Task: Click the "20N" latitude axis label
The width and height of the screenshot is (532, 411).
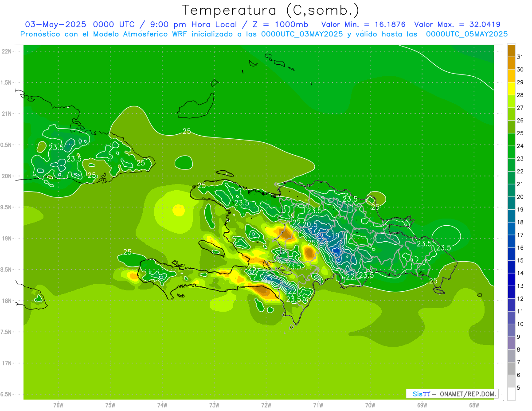Action: click(8, 176)
